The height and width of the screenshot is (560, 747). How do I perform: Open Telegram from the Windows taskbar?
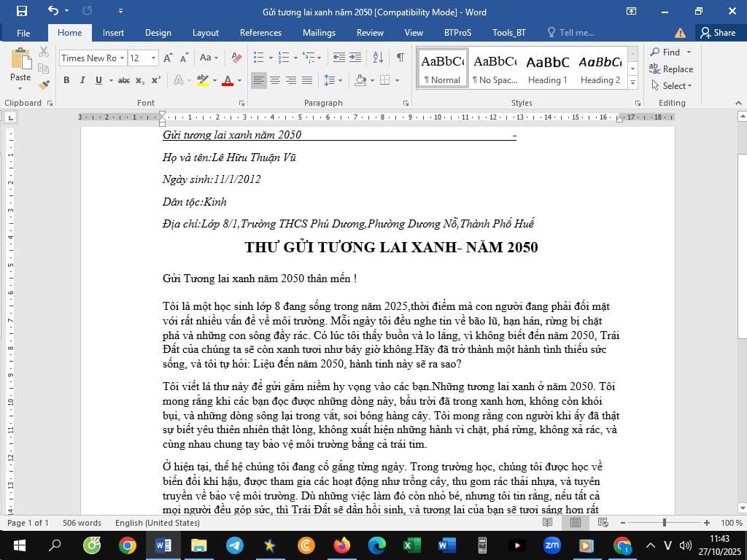click(234, 545)
